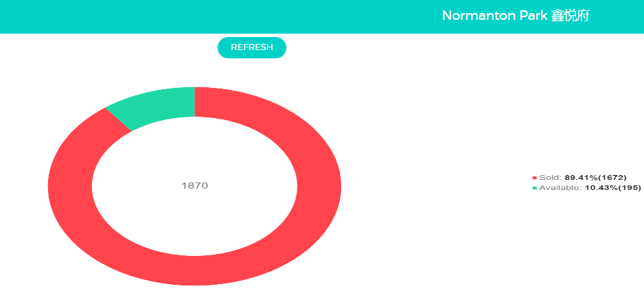Click the 89.41% sold percentage value
644x304 pixels.
coord(581,178)
